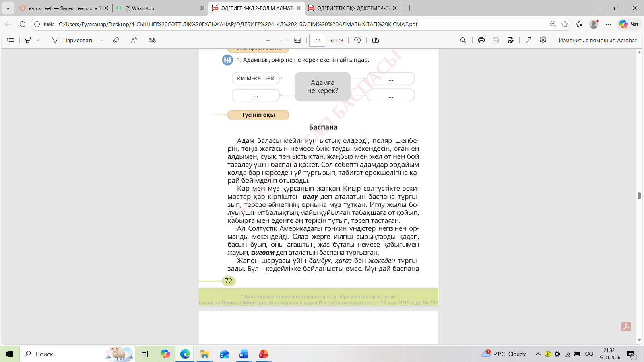Activate the Нарисовать draw tool
Viewport: 644px width, 362px height.
73,40
